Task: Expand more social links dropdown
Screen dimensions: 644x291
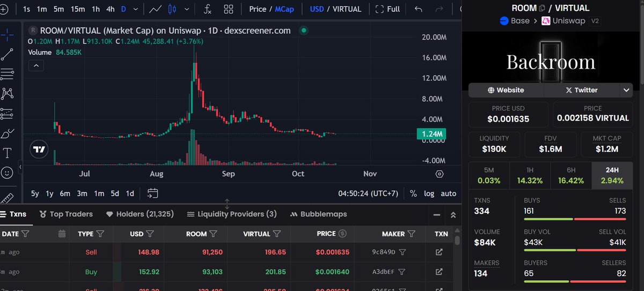Action: (626, 90)
